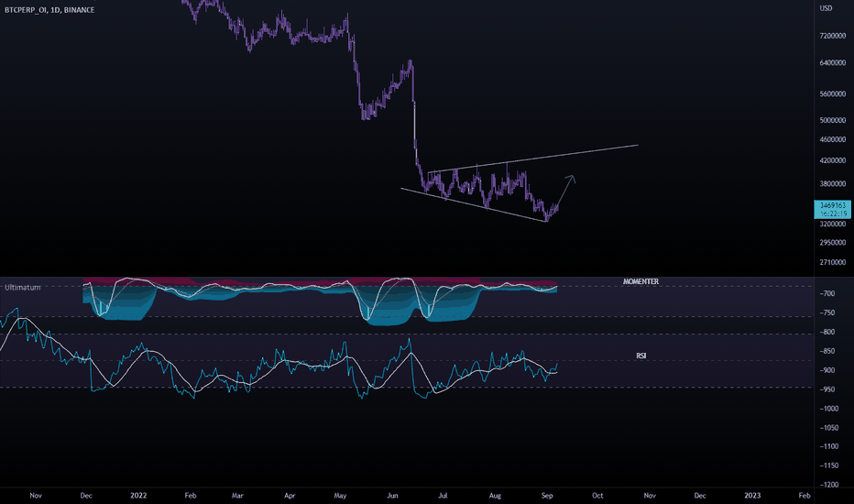Click the -750 indicator axis value
The height and width of the screenshot is (504, 854).
tap(827, 312)
